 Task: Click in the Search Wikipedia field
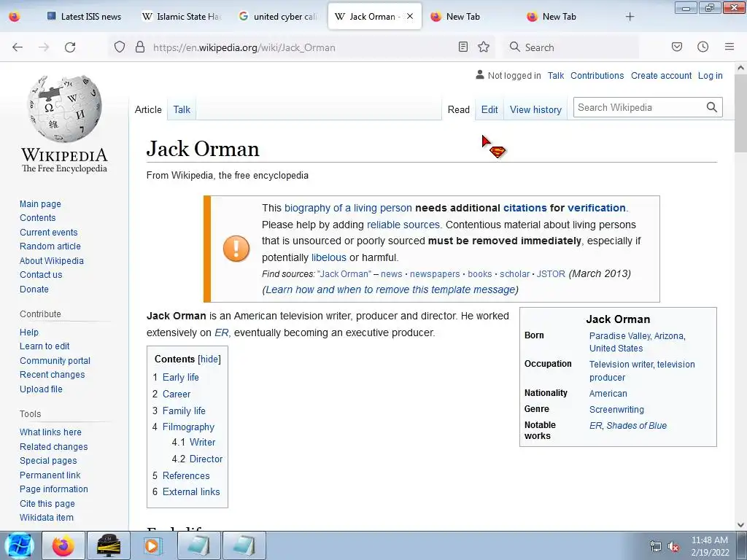[x=638, y=107]
